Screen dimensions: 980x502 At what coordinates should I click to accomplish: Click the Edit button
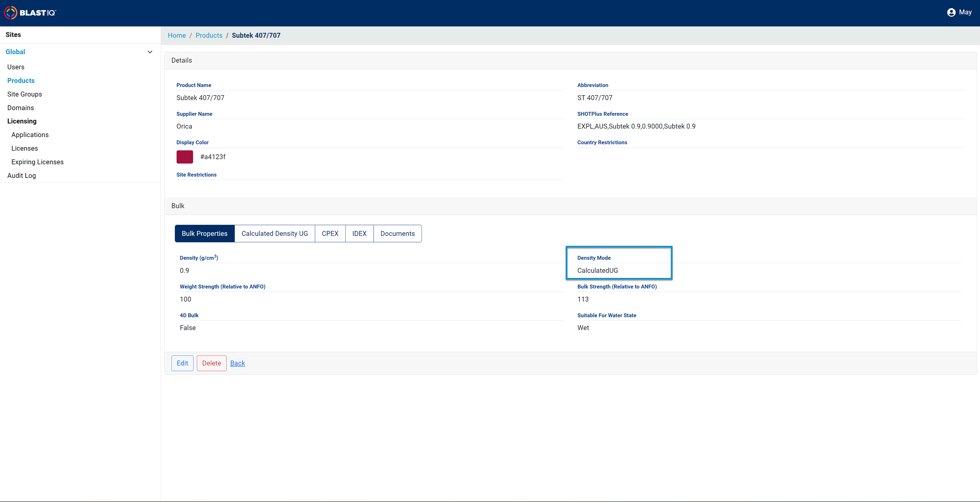tap(182, 363)
